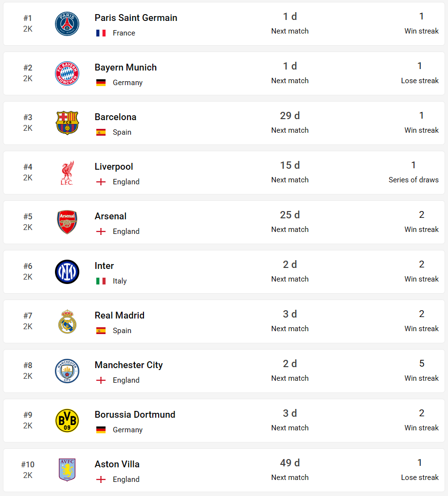448x496 pixels.
Task: Select the Barcelona crest icon
Action: (67, 123)
